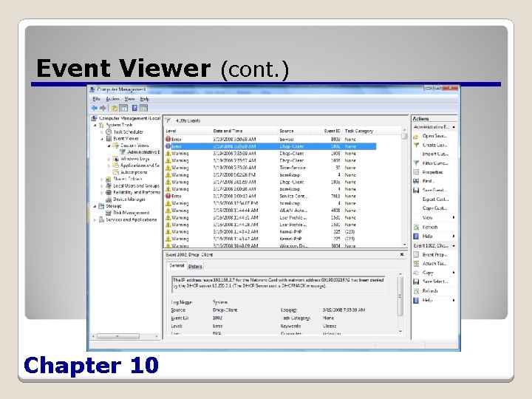This screenshot has height=399, width=532.
Task: Open the Action menu
Action: 112,99
